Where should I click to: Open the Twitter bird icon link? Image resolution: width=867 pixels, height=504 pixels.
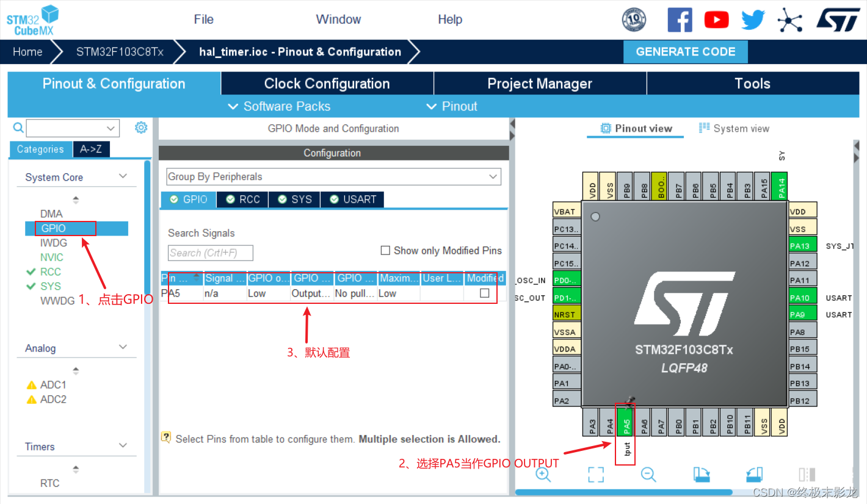(x=753, y=20)
